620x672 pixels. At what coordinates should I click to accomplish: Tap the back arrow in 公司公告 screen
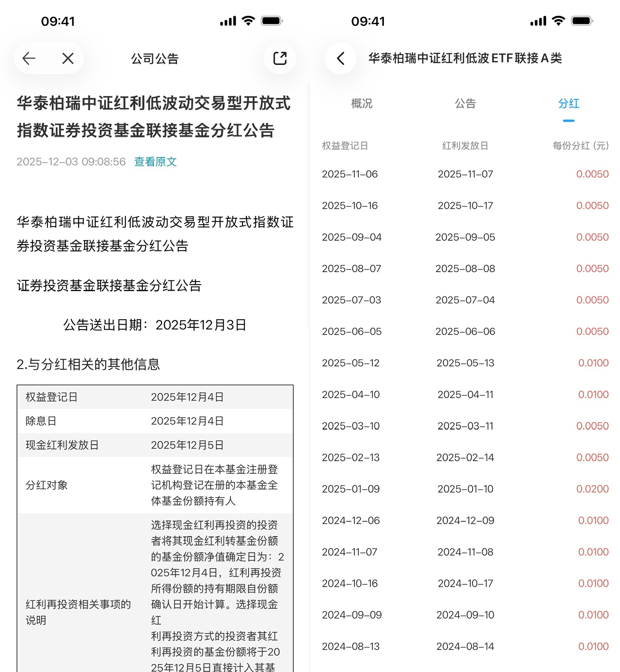pyautogui.click(x=29, y=58)
